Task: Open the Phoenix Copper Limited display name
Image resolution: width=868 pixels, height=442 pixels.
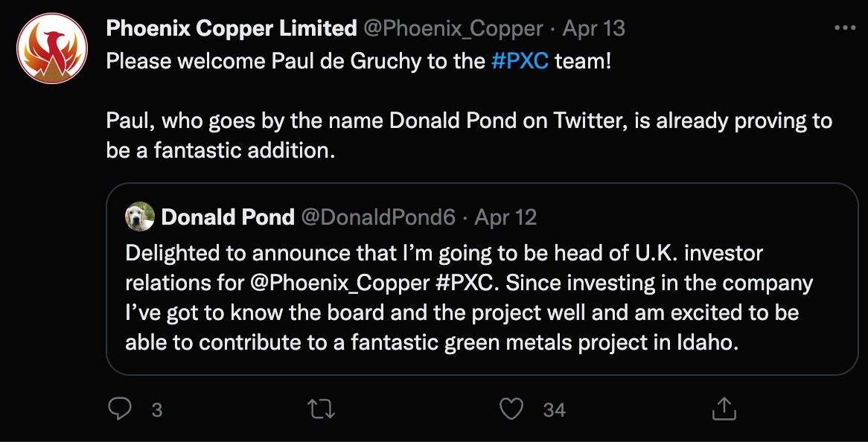Action: pyautogui.click(x=232, y=28)
